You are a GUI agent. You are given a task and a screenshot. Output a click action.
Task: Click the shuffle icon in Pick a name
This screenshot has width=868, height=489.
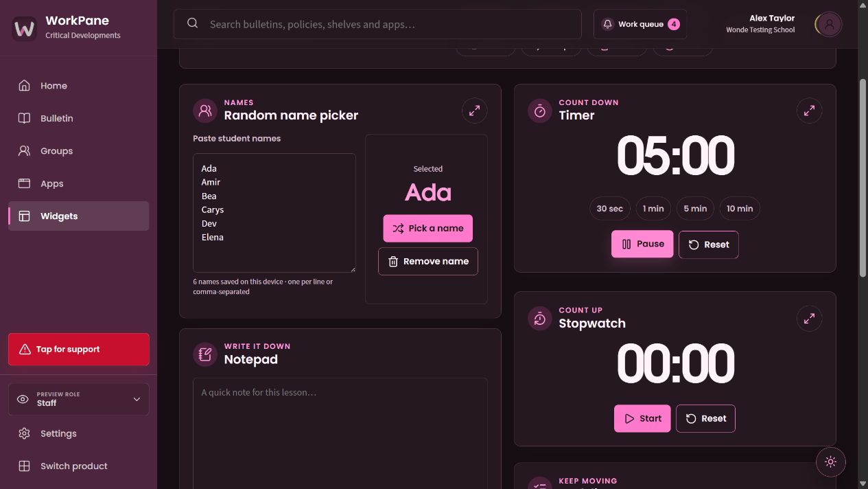(x=398, y=229)
